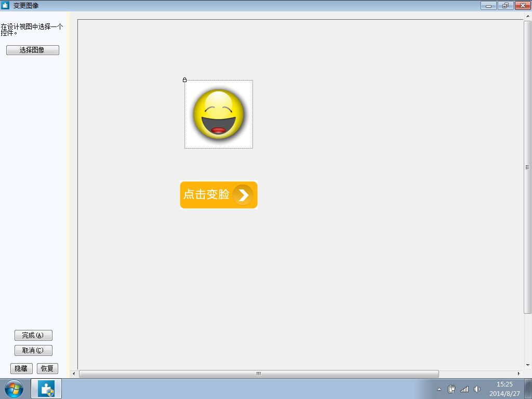This screenshot has height=399, width=532.
Task: Open the network signal tray icon
Action: click(464, 389)
